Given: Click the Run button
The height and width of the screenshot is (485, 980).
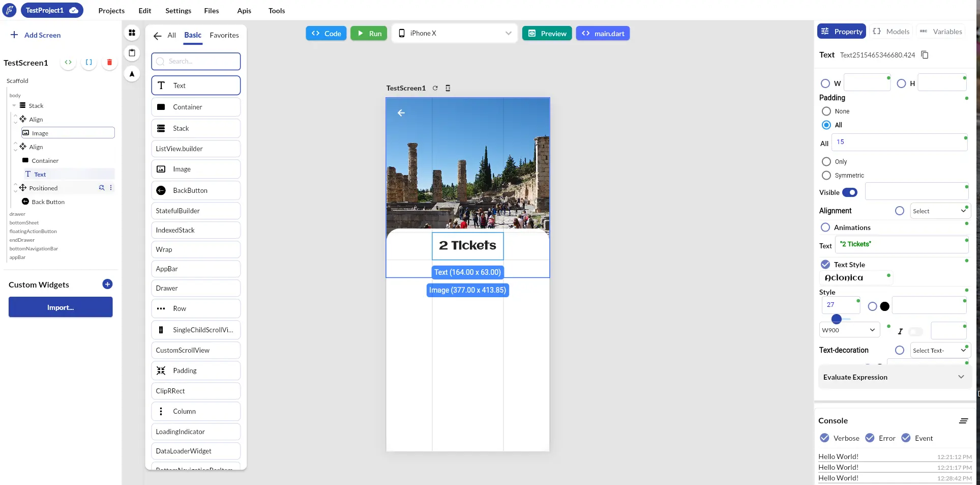Looking at the screenshot, I should coord(369,33).
